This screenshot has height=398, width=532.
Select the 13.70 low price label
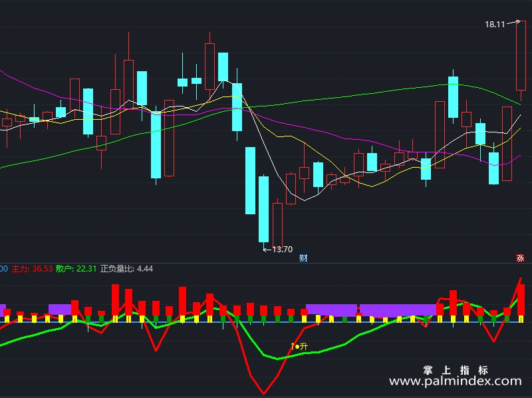(x=282, y=250)
